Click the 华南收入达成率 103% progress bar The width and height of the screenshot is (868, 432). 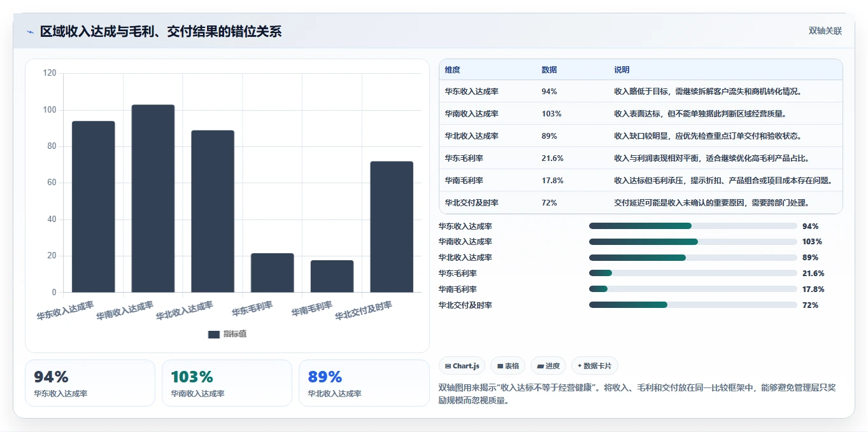tap(693, 242)
